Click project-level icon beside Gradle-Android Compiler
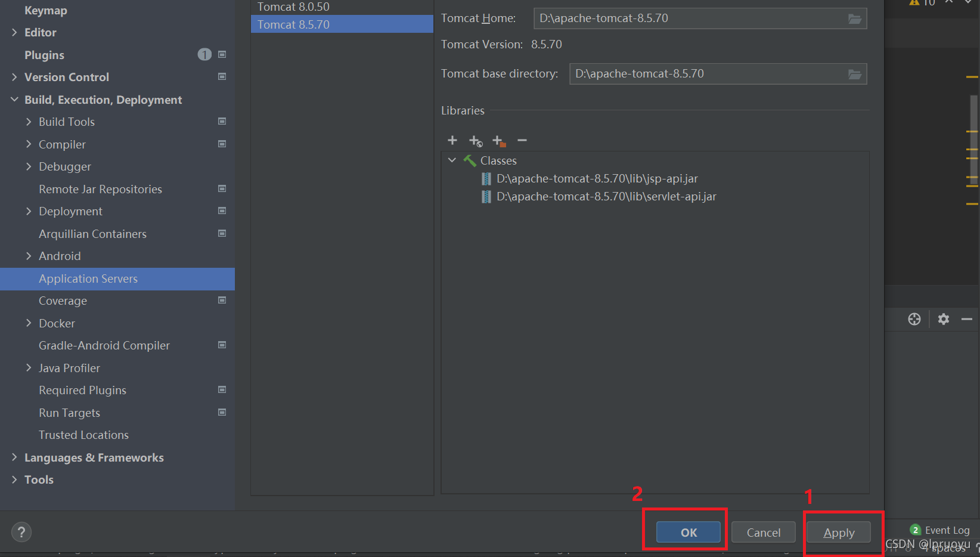The width and height of the screenshot is (980, 557). pos(222,345)
